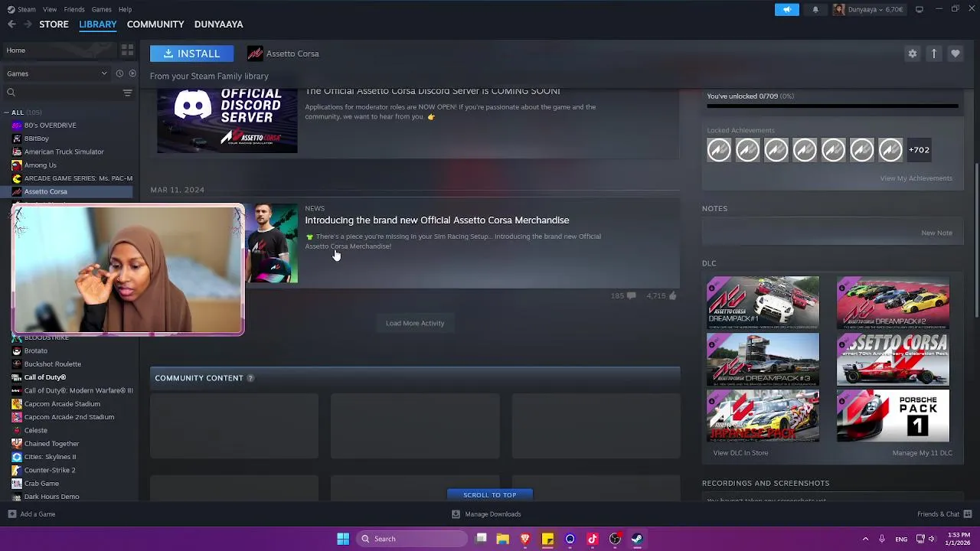This screenshot has height=551, width=980.
Task: Select Among Us in library
Action: point(40,165)
